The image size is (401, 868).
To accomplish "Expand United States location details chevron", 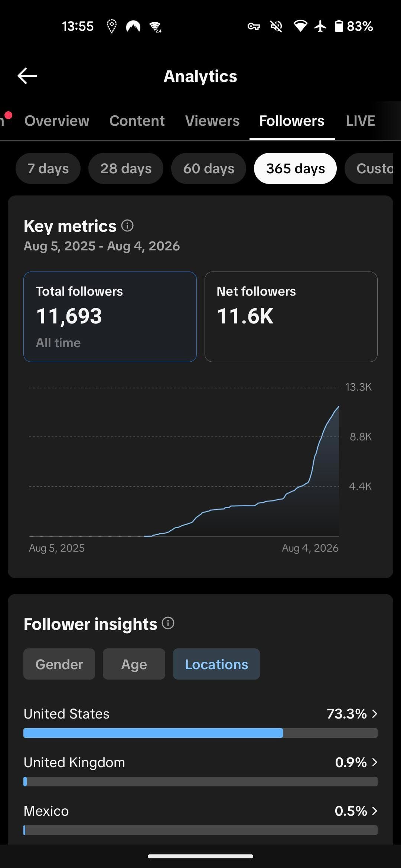I will [375, 714].
